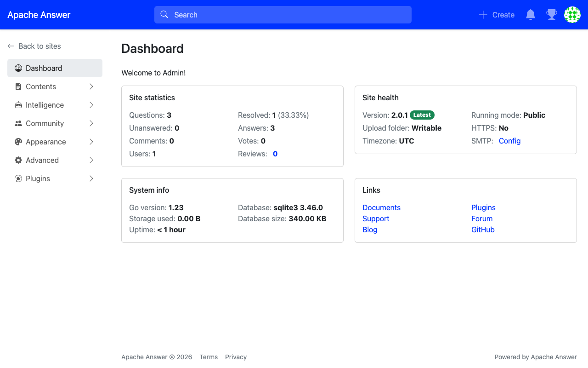Click the 'Answers: 3' statistic
This screenshot has width=588, height=368.
[256, 128]
